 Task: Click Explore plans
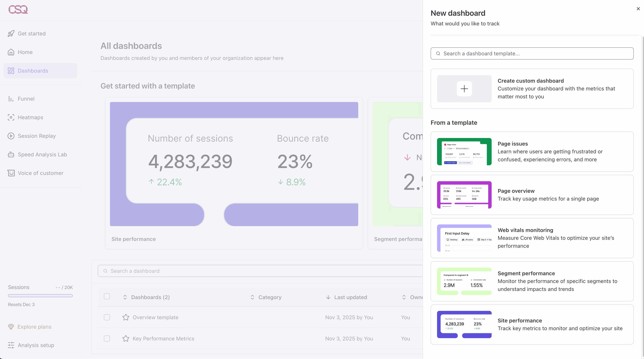pos(34,327)
